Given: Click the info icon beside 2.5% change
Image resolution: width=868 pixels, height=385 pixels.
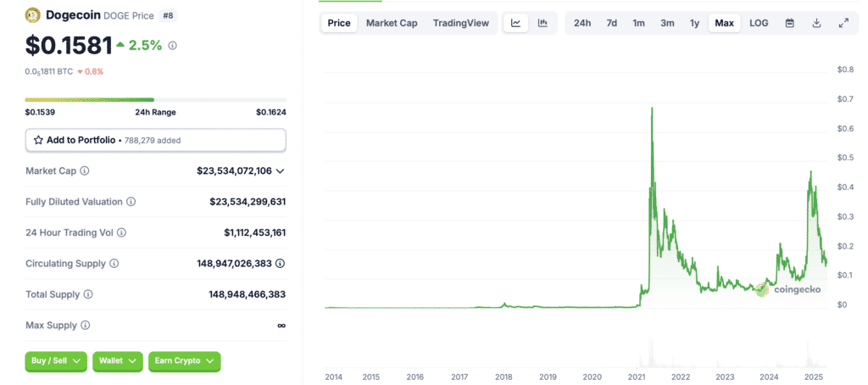Looking at the screenshot, I should pos(172,46).
